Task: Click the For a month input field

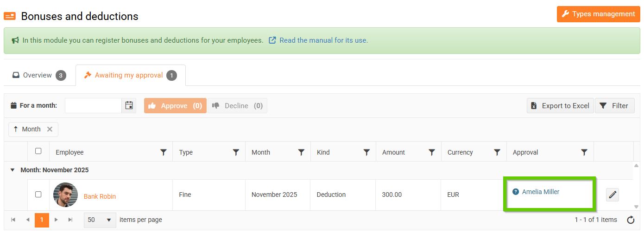Action: [x=93, y=106]
